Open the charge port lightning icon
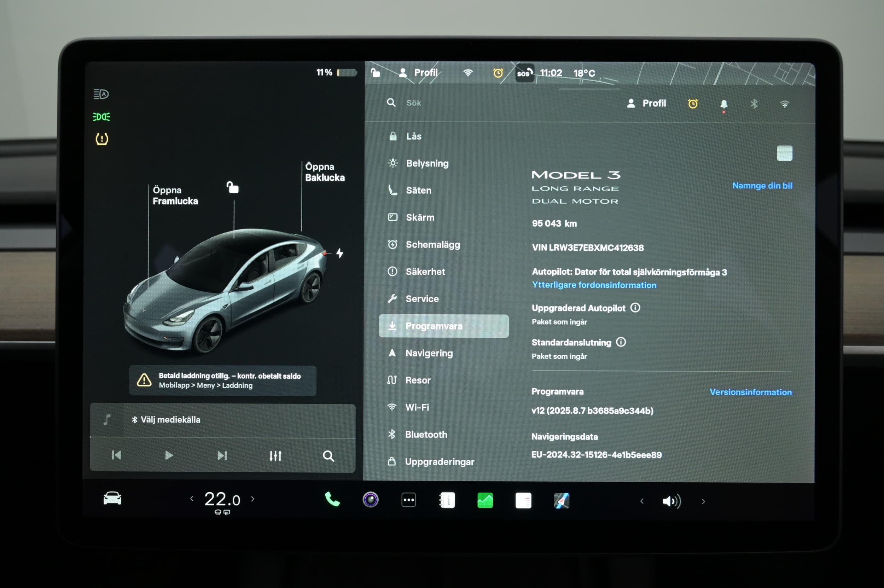The image size is (884, 588). coord(340,253)
